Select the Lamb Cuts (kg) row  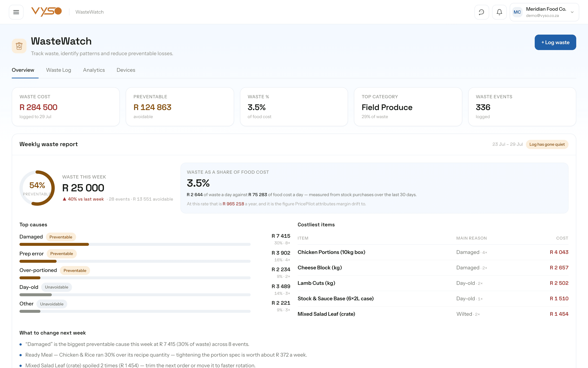pos(433,283)
